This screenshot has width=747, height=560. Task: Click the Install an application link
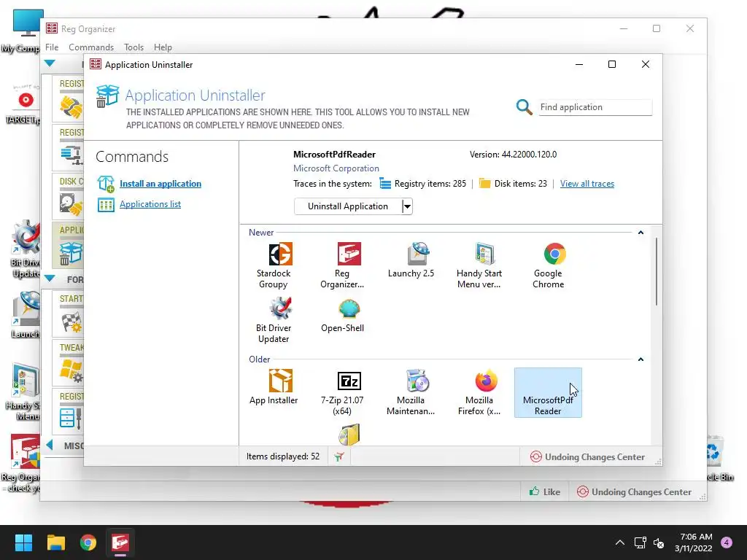160,184
